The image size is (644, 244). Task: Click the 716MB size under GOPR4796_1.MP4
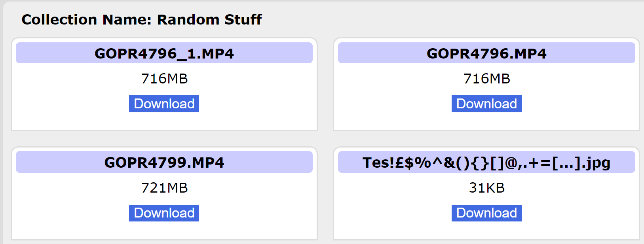point(164,79)
